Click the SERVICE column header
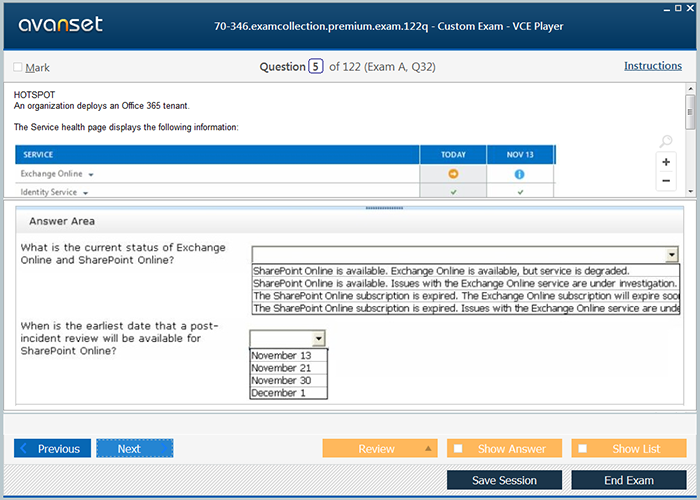This screenshot has width=700, height=500. (x=217, y=154)
